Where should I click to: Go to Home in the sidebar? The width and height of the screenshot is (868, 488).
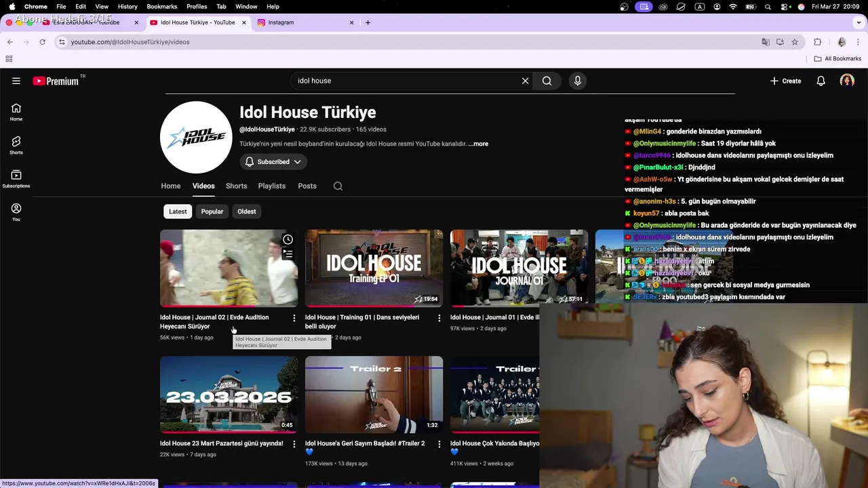click(x=16, y=112)
